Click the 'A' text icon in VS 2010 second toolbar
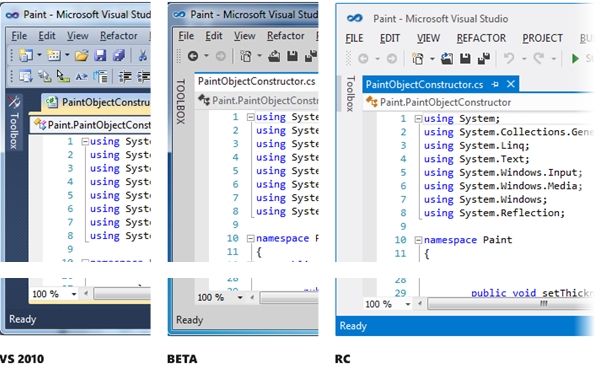Image resolution: width=600 pixels, height=372 pixels. (81, 77)
